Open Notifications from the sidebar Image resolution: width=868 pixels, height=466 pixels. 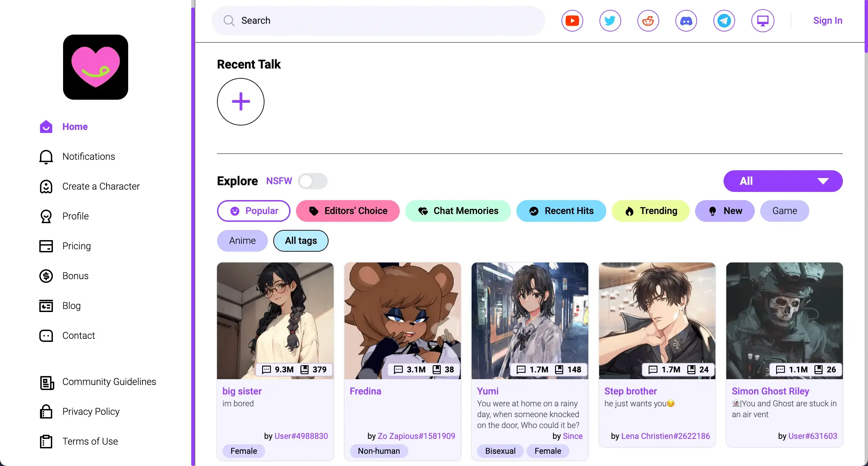coord(88,156)
